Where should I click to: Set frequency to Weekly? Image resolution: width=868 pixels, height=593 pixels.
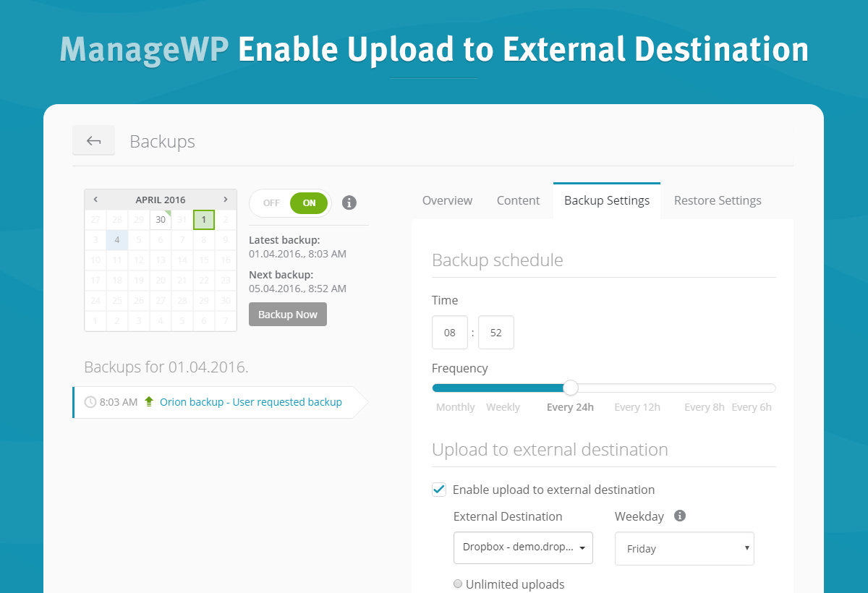click(503, 407)
